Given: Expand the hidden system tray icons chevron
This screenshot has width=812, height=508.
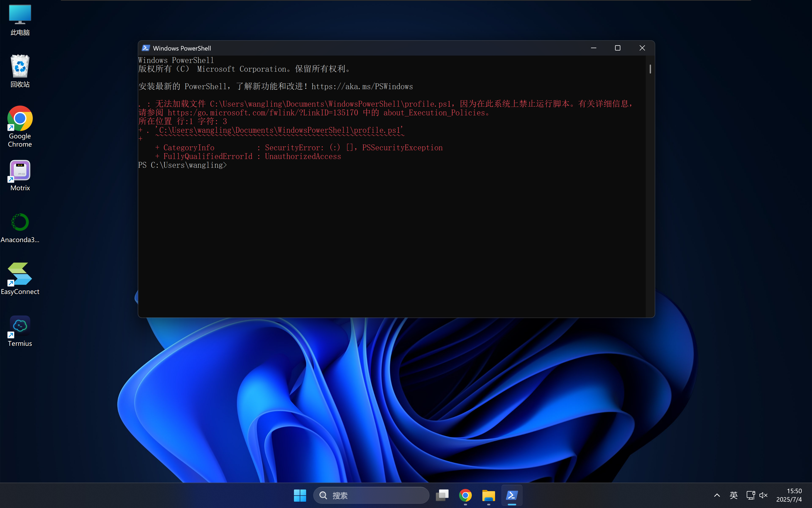Looking at the screenshot, I should coord(717,495).
